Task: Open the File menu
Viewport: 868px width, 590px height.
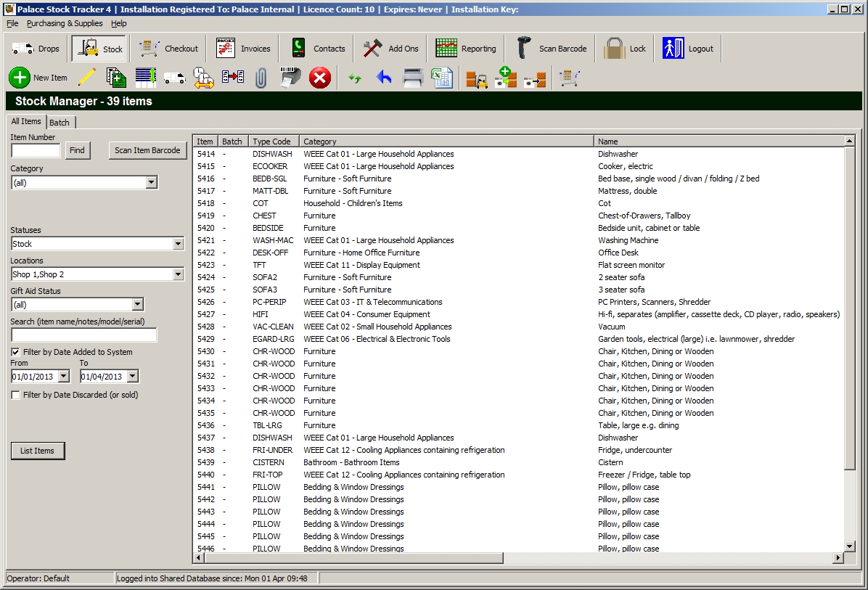Action: click(12, 23)
